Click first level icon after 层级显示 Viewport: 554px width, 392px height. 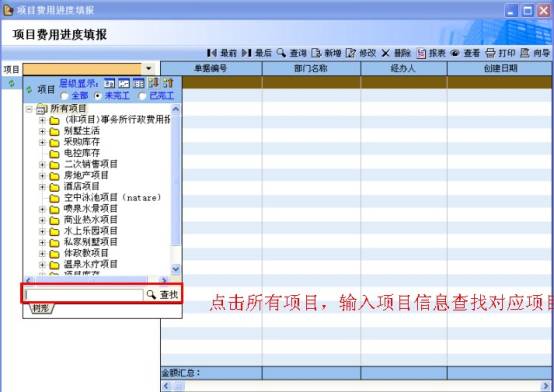(x=110, y=83)
